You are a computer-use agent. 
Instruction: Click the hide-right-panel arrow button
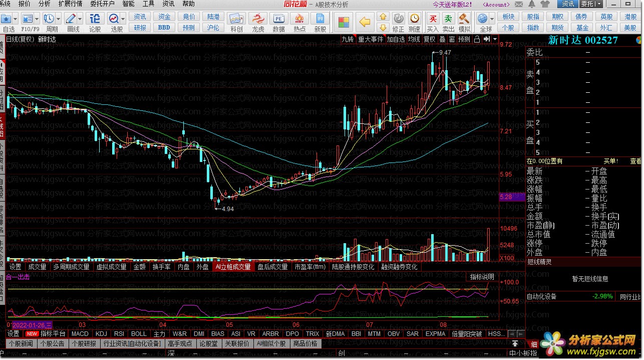[487, 39]
